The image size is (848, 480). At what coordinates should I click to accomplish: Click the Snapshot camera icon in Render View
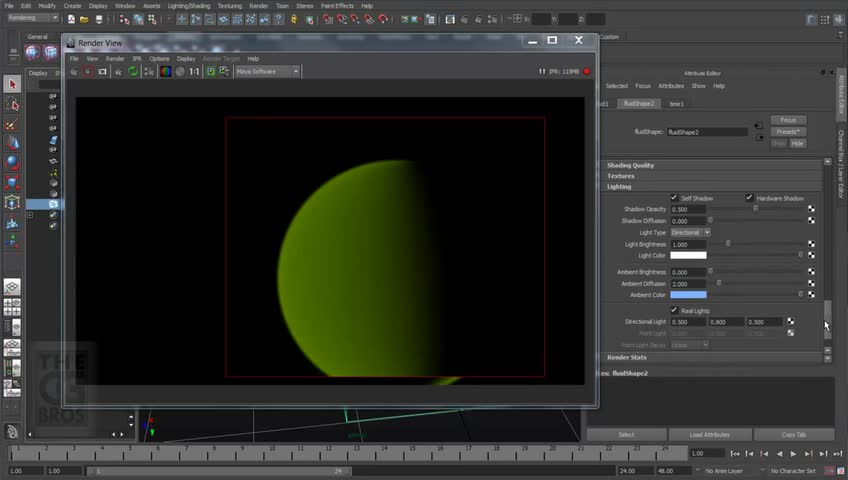click(x=102, y=72)
